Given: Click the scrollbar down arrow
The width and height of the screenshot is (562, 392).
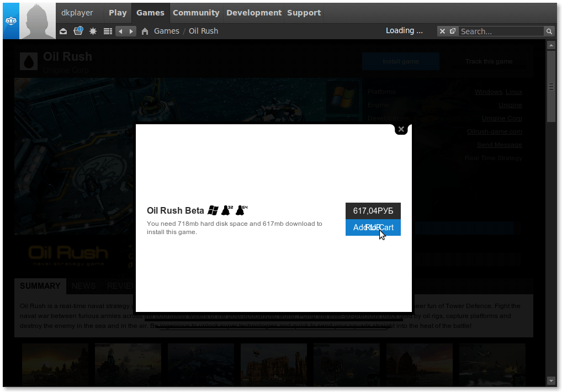Looking at the screenshot, I should tap(551, 380).
